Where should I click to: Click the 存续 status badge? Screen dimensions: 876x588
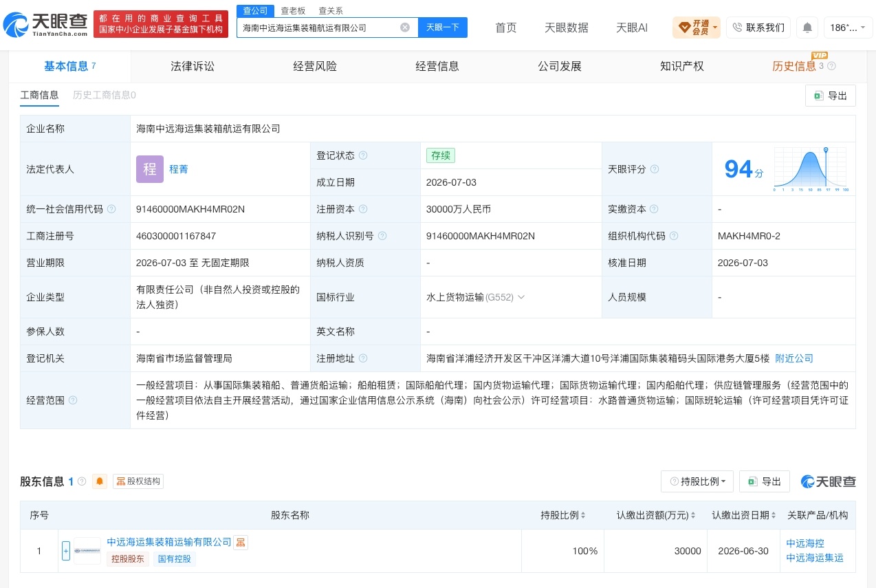point(441,155)
